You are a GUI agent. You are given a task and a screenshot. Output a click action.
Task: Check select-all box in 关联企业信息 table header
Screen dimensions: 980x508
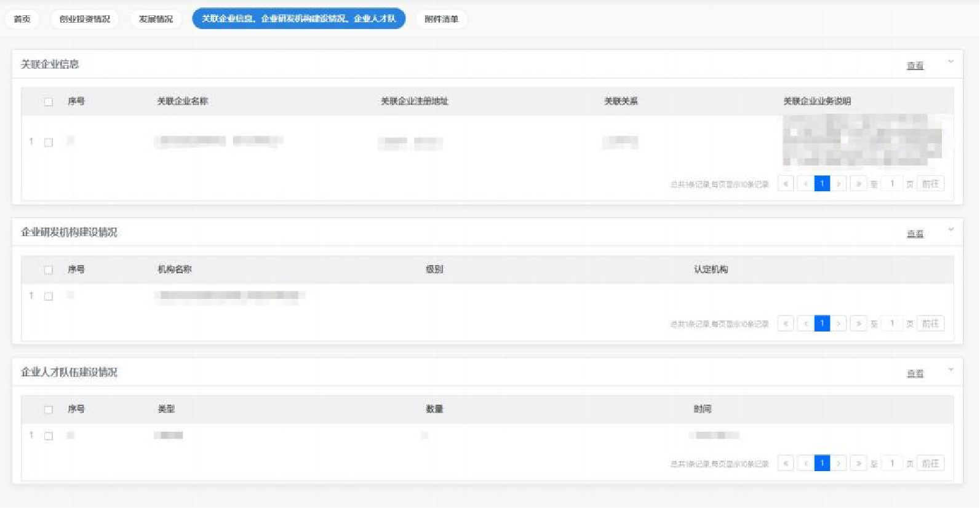(x=49, y=102)
